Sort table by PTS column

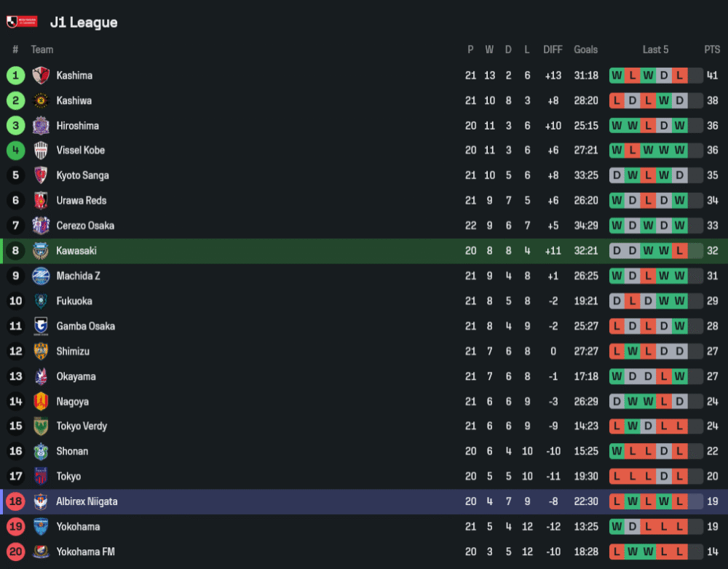tap(711, 49)
